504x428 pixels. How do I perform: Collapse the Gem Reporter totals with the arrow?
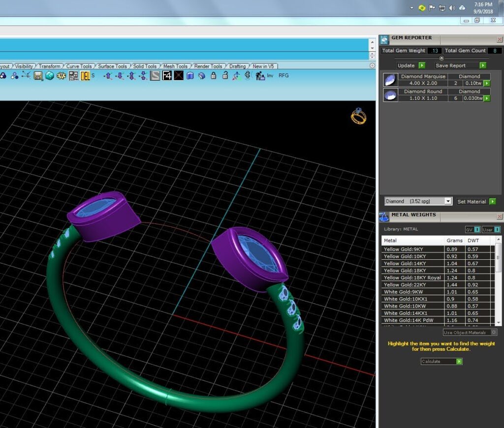point(441,58)
